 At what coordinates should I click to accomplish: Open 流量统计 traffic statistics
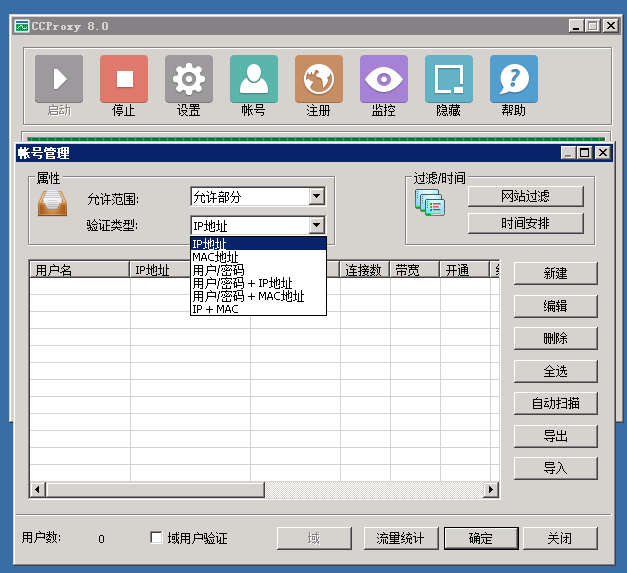pyautogui.click(x=401, y=538)
